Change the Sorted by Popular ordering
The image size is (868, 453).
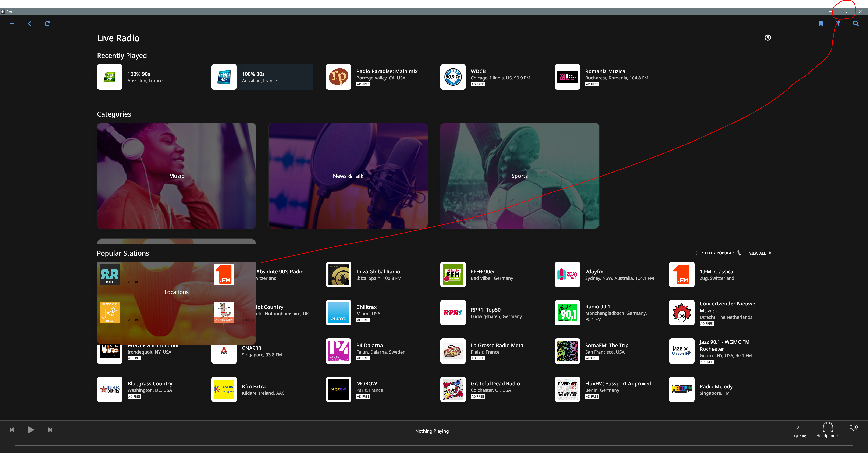coord(718,253)
